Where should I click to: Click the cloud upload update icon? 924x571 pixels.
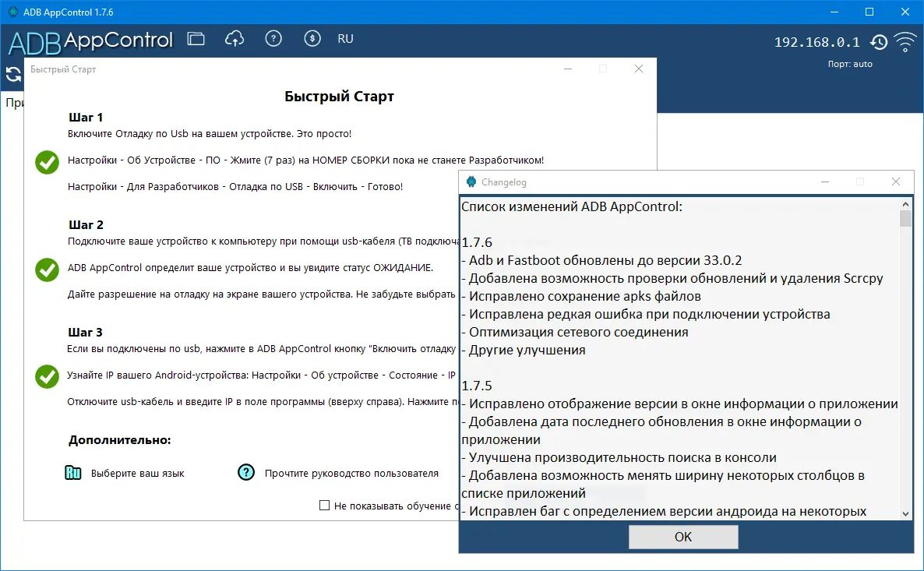tap(235, 39)
